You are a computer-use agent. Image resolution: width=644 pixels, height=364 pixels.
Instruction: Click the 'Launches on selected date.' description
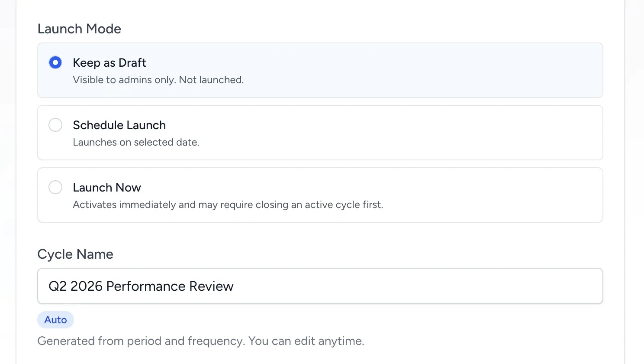(x=136, y=142)
